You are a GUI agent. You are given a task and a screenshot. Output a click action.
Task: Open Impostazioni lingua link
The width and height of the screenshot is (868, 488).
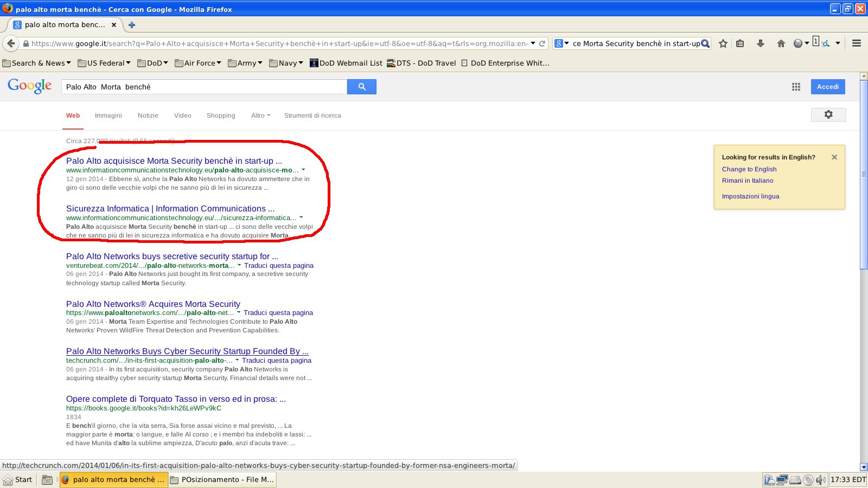click(750, 196)
